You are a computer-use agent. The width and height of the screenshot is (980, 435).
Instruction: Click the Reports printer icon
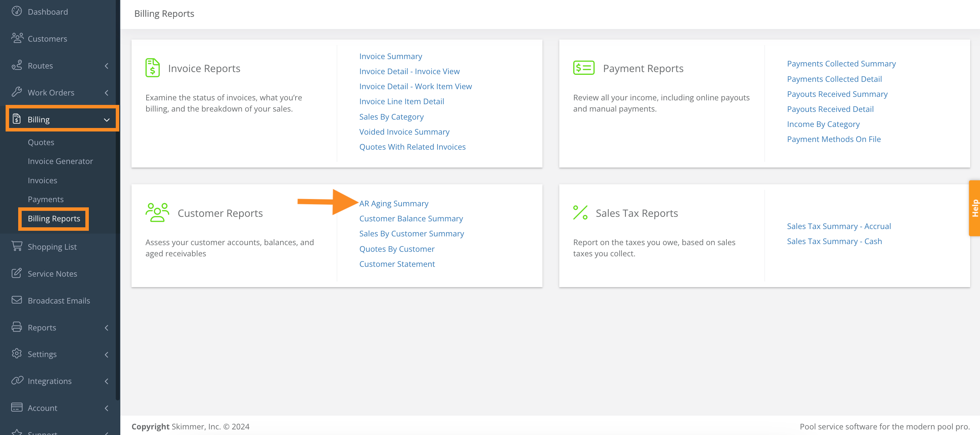pyautogui.click(x=17, y=327)
